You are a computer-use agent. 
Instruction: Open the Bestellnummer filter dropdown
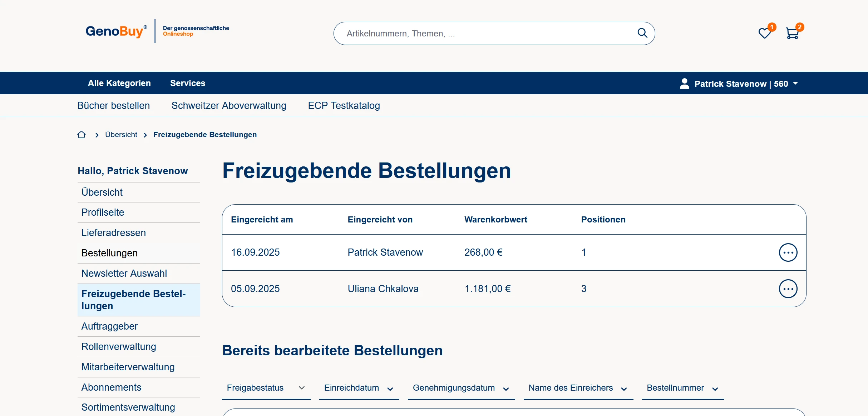682,388
